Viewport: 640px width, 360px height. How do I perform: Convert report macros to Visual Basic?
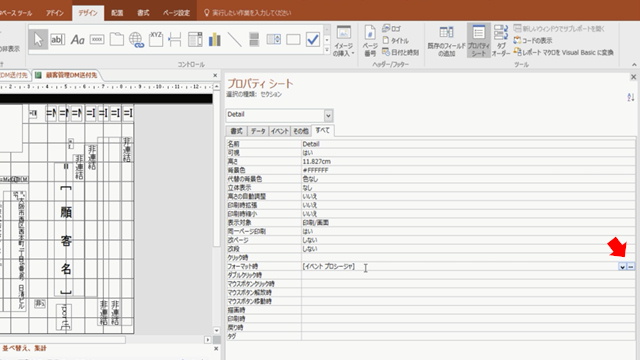(x=564, y=52)
